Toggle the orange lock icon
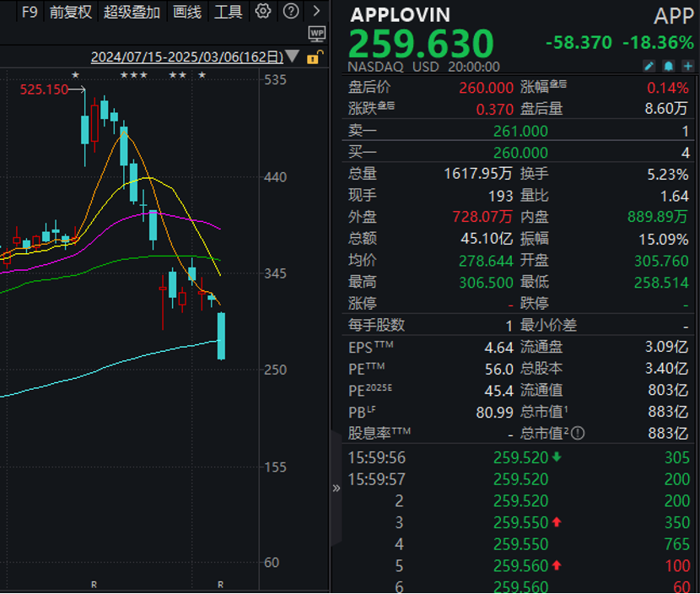 (x=315, y=57)
